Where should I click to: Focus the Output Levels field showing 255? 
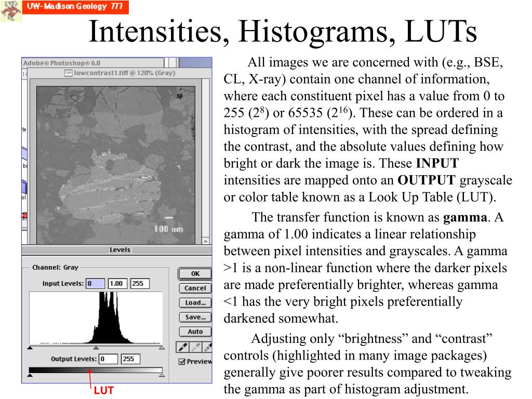[130, 359]
